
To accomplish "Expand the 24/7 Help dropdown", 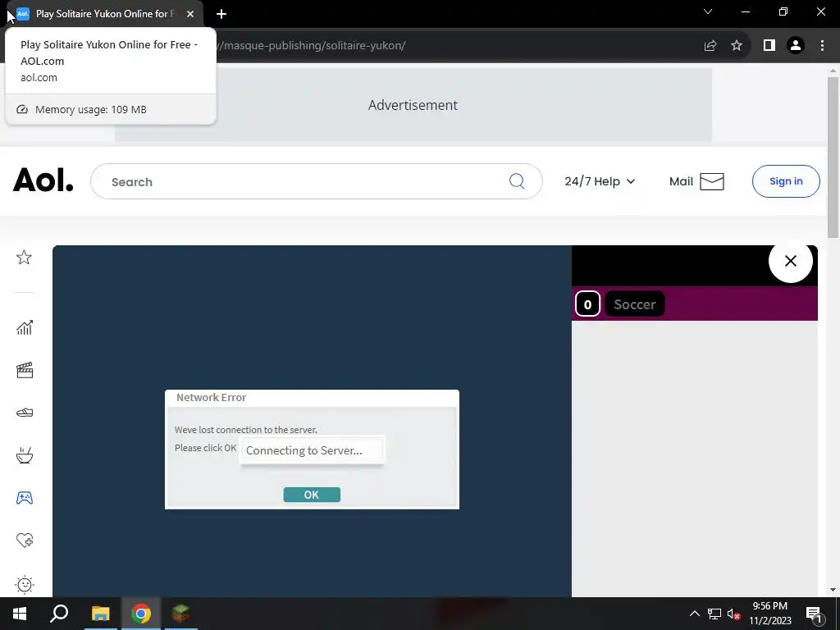I will tap(600, 181).
